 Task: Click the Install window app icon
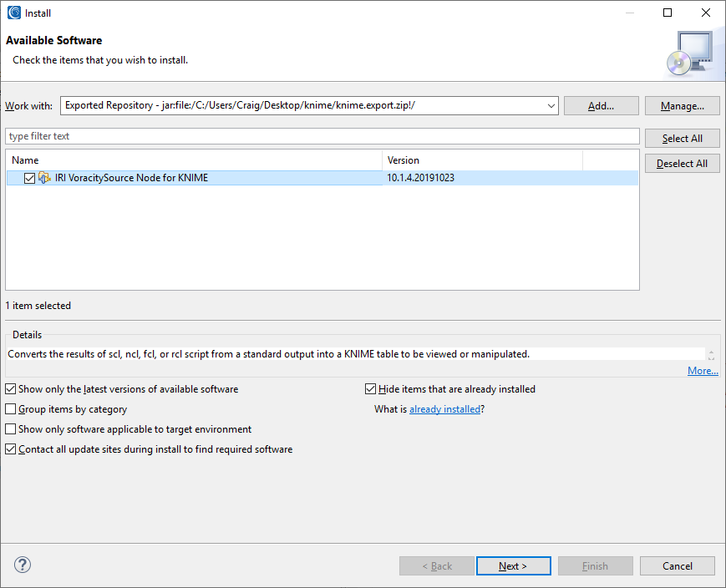pos(14,13)
